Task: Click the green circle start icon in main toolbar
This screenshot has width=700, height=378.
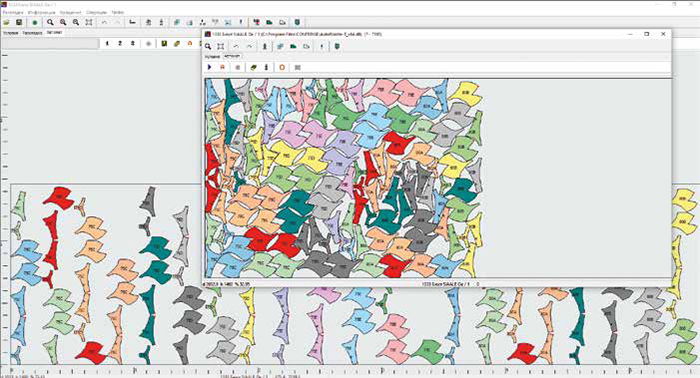Action: click(x=35, y=22)
